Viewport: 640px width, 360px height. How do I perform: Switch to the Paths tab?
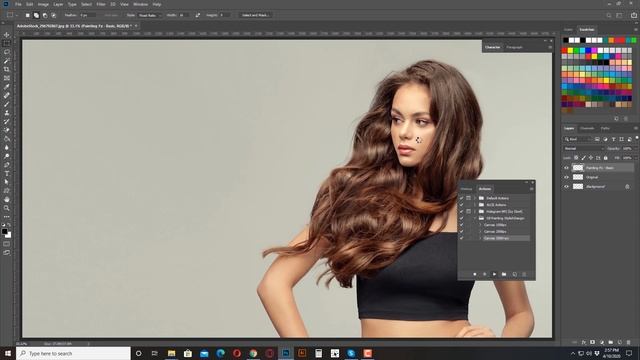605,128
